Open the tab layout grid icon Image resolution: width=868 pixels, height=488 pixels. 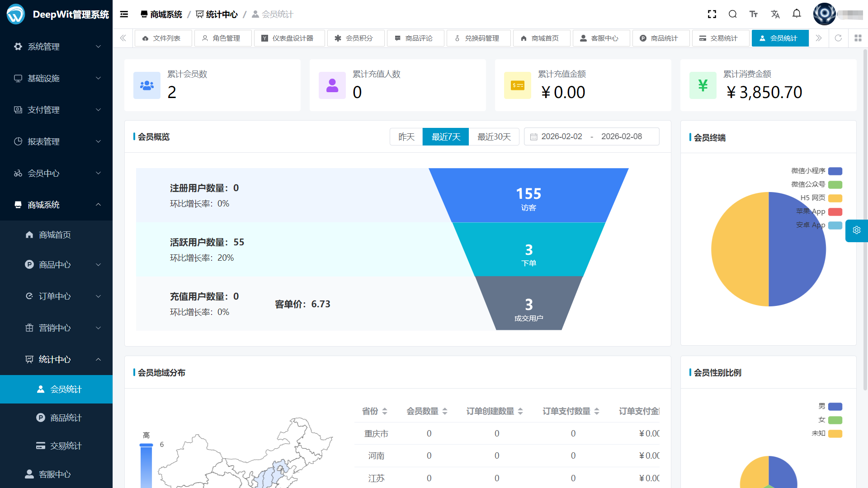(858, 38)
